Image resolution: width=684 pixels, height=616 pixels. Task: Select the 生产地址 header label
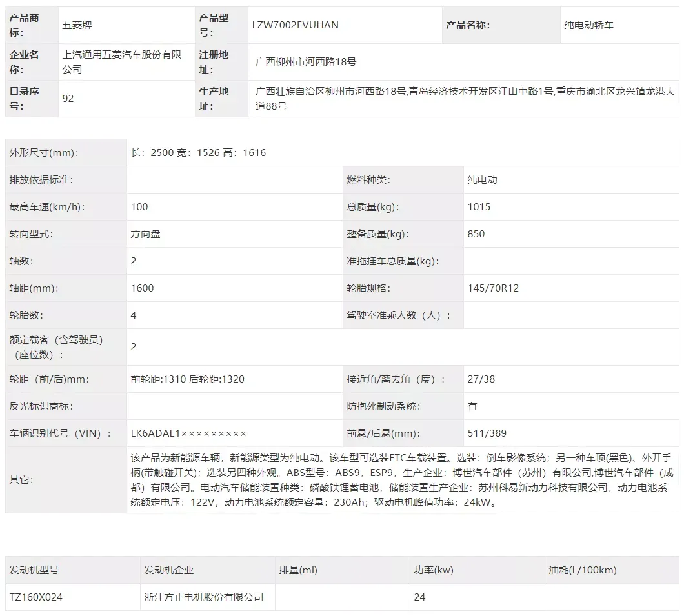pos(214,99)
